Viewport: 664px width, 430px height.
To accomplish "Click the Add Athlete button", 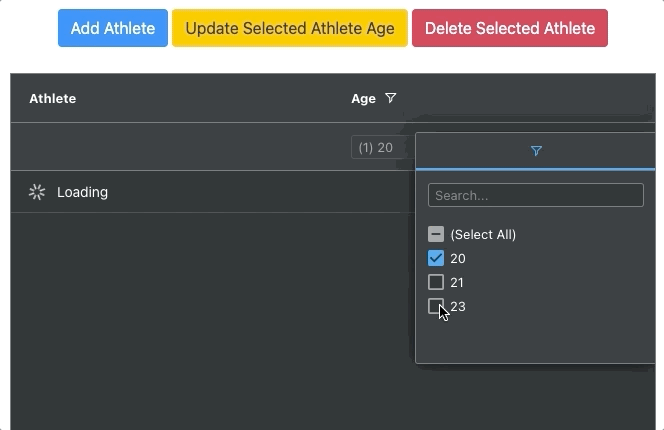I will tap(112, 28).
